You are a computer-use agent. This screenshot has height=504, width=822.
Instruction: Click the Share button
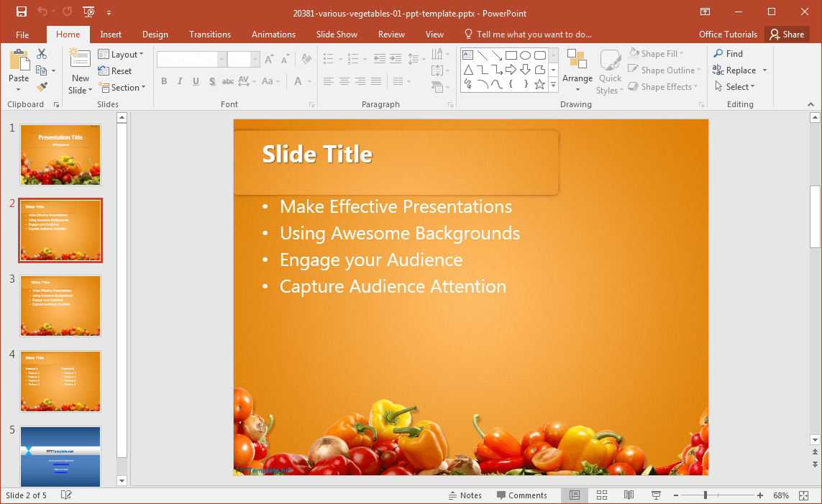pos(787,35)
